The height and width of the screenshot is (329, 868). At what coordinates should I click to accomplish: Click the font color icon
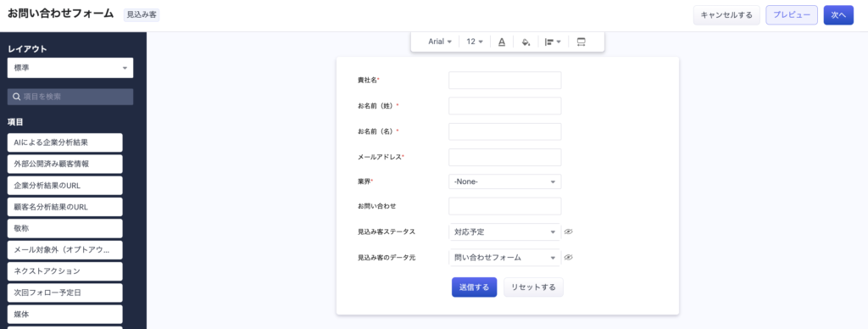coord(502,42)
